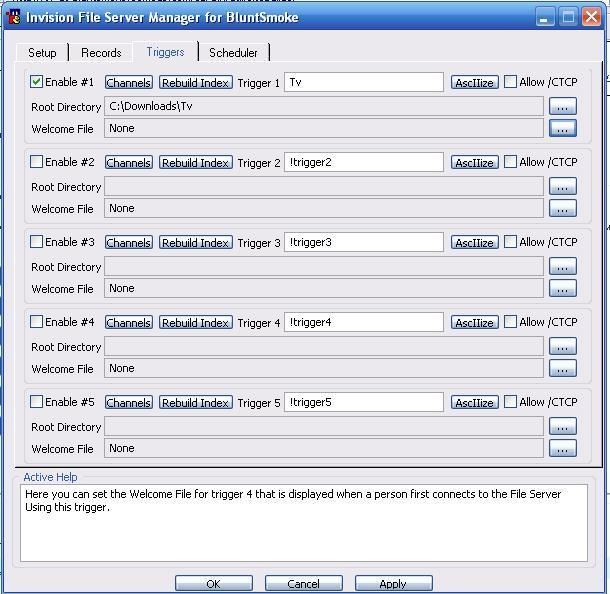Focus the Trigger 1 field containing Tv
The height and width of the screenshot is (594, 610).
(364, 82)
